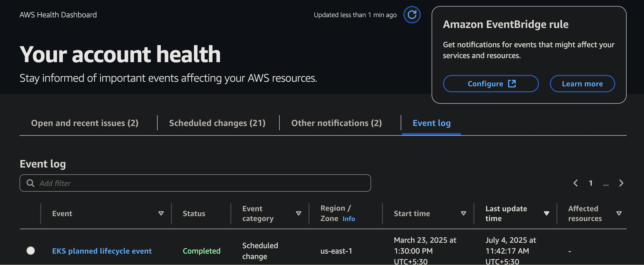This screenshot has height=265, width=644.
Task: Sort by Affected resources column arrow
Action: tap(619, 213)
